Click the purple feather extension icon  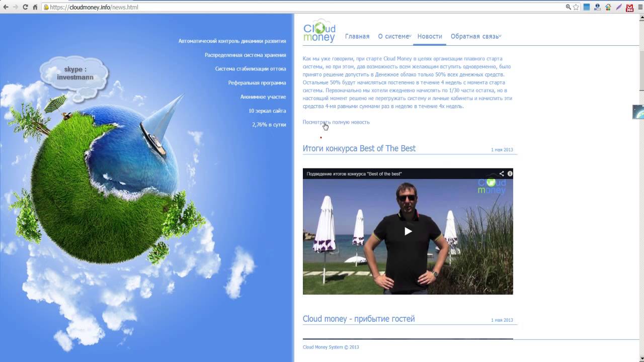619,7
